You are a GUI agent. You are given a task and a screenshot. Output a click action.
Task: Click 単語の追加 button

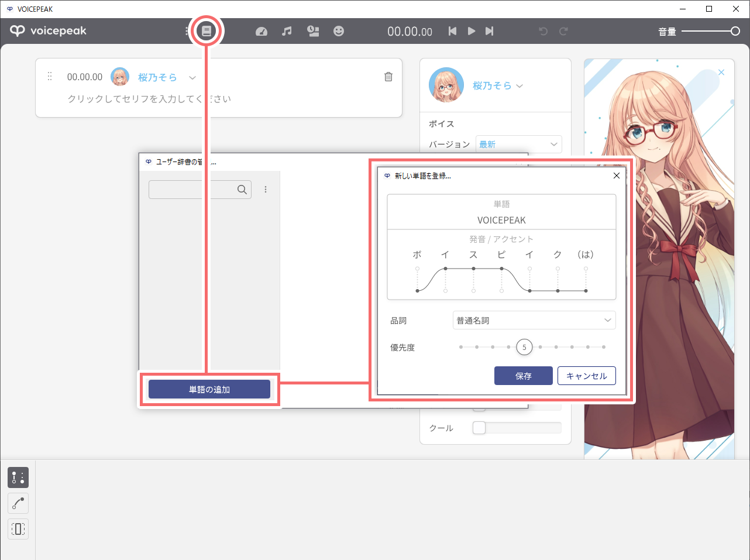(x=209, y=389)
